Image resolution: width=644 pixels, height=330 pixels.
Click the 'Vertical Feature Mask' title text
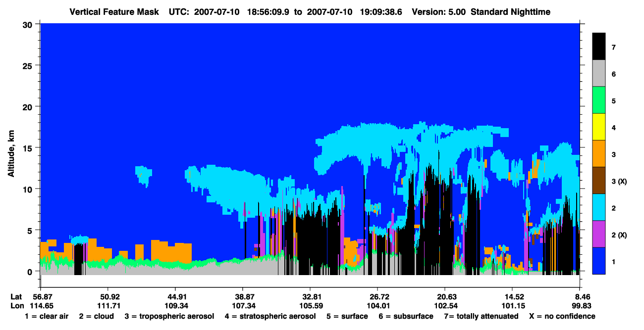(114, 11)
